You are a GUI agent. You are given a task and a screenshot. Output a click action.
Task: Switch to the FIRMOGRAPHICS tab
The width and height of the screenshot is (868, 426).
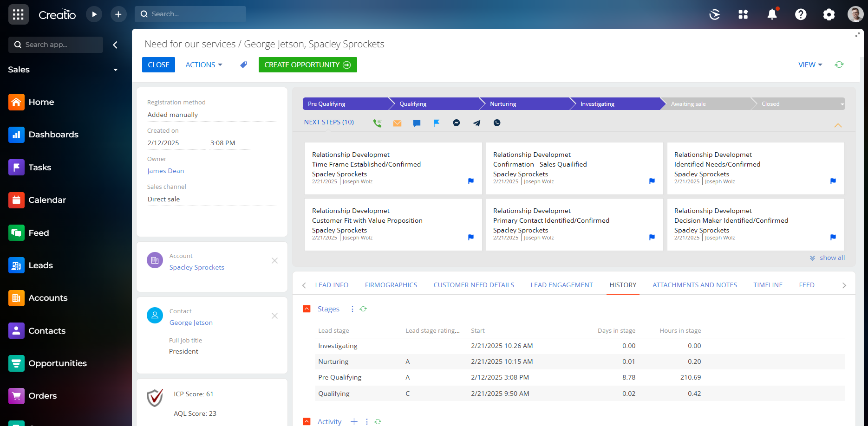pos(391,285)
